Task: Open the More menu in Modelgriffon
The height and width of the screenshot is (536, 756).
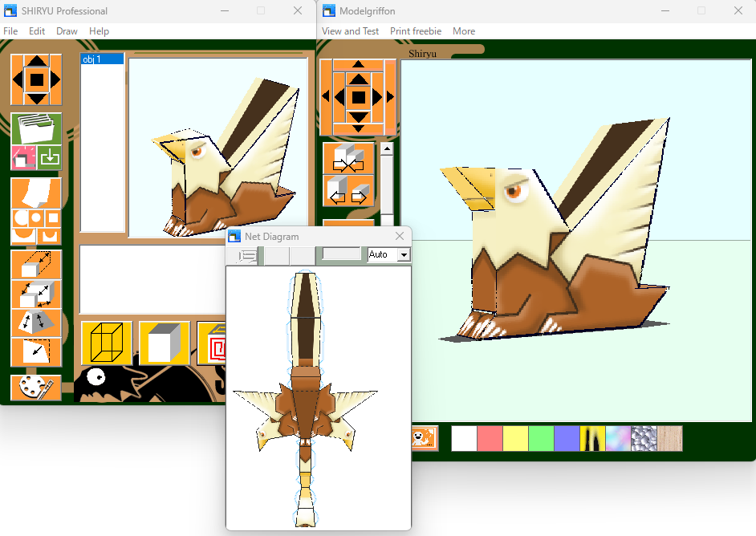Action: (464, 30)
